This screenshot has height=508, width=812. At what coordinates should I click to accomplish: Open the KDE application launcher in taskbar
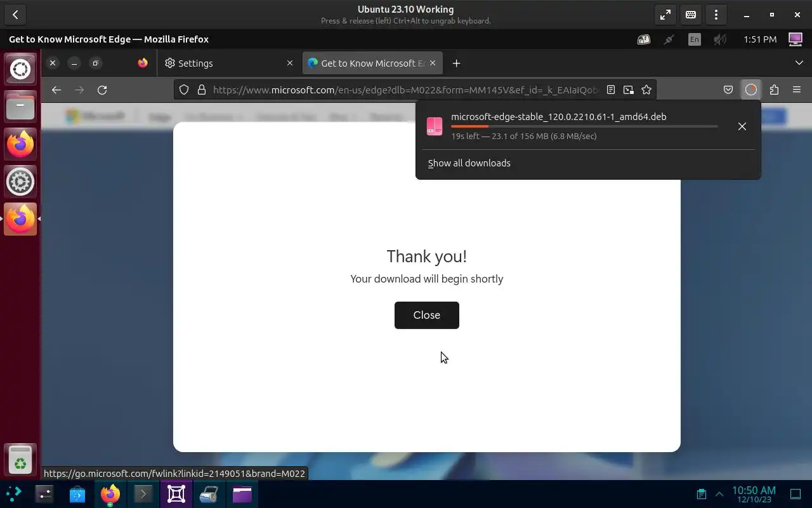14,494
